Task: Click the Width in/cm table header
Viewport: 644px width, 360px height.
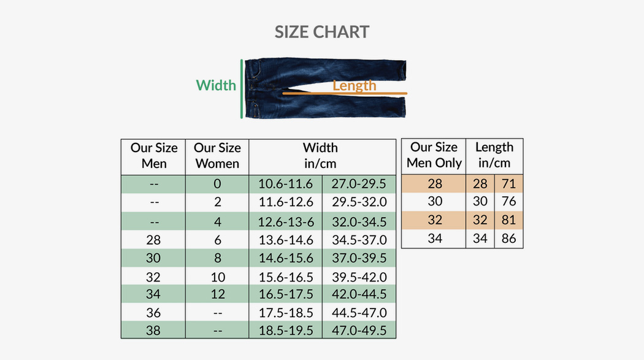Action: pos(320,156)
